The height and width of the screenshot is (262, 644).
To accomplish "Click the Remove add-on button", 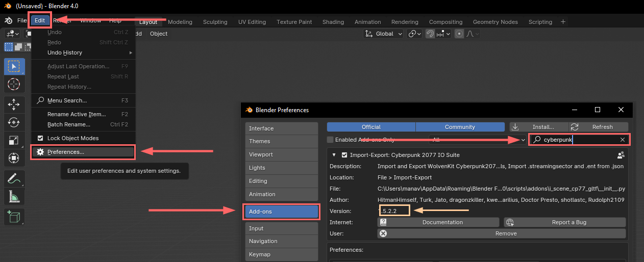I will coord(501,233).
